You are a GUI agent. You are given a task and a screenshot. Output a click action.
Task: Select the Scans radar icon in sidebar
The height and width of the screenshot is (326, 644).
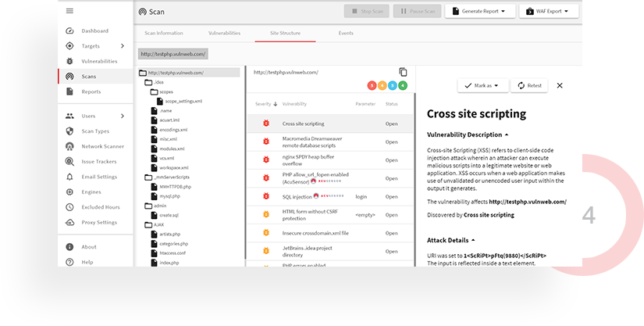[x=69, y=77]
